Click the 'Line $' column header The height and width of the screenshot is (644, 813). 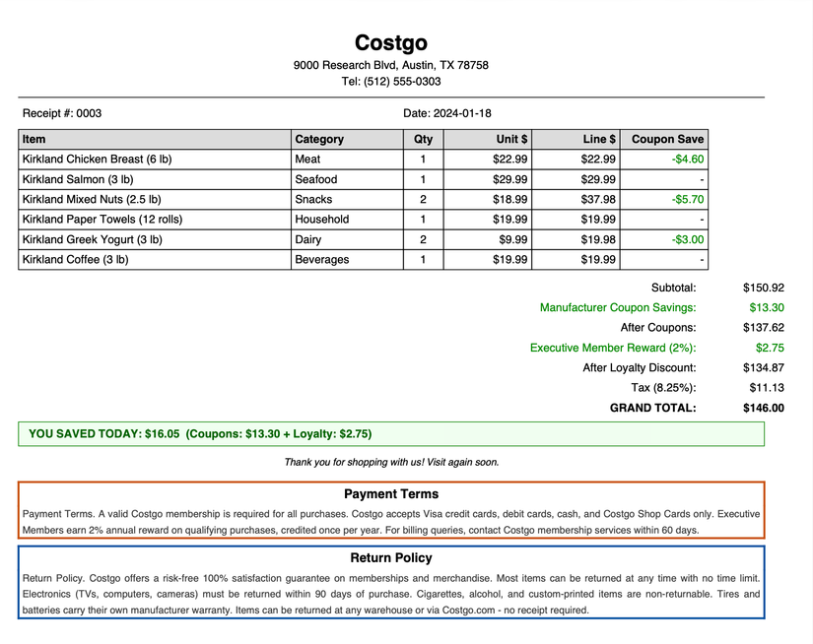pos(576,140)
